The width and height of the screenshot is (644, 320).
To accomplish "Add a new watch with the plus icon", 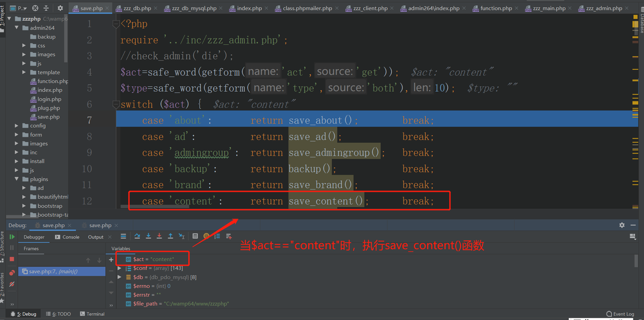I will coord(111,259).
